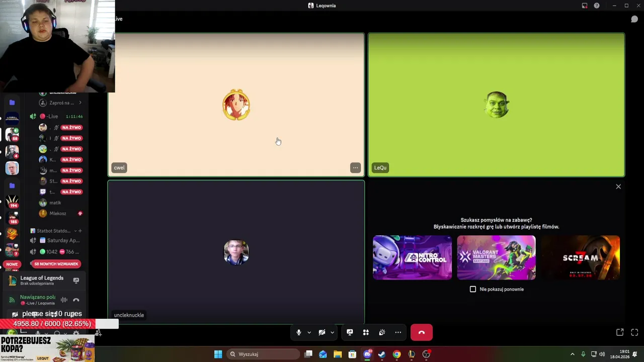The height and width of the screenshot is (362, 644).
Task: Disconnect from voice in user panel
Action: 76,300
